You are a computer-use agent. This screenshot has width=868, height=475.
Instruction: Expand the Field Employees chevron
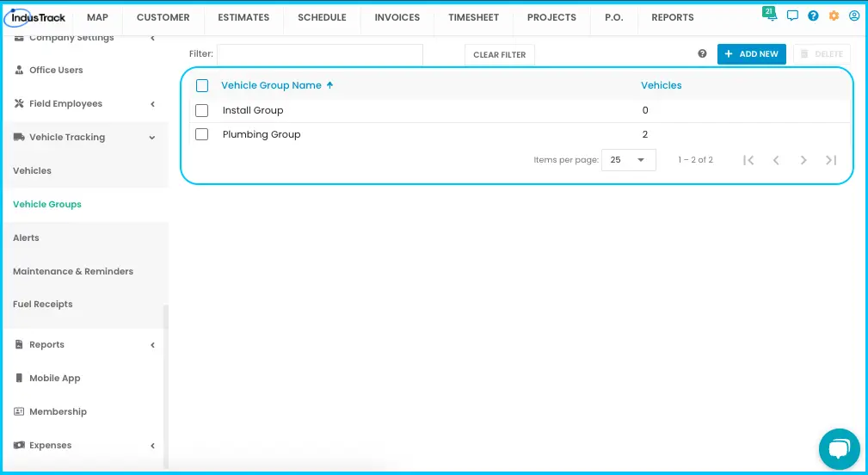point(153,103)
